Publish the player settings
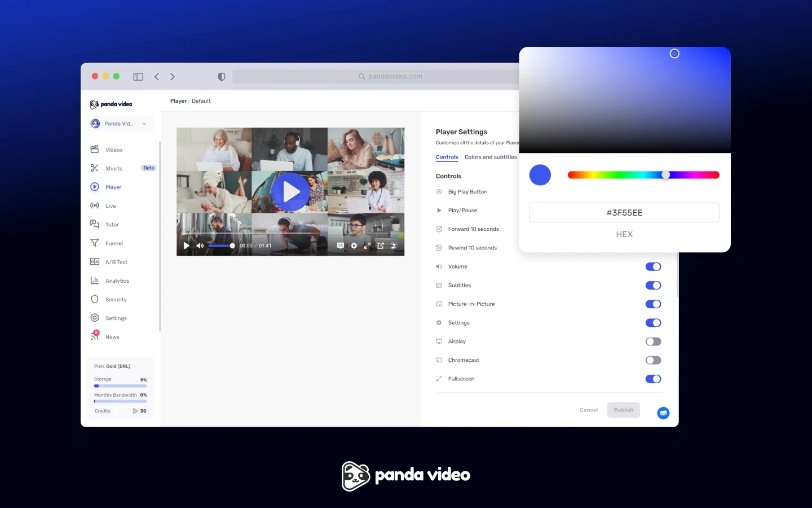Image resolution: width=812 pixels, height=508 pixels. pos(623,410)
